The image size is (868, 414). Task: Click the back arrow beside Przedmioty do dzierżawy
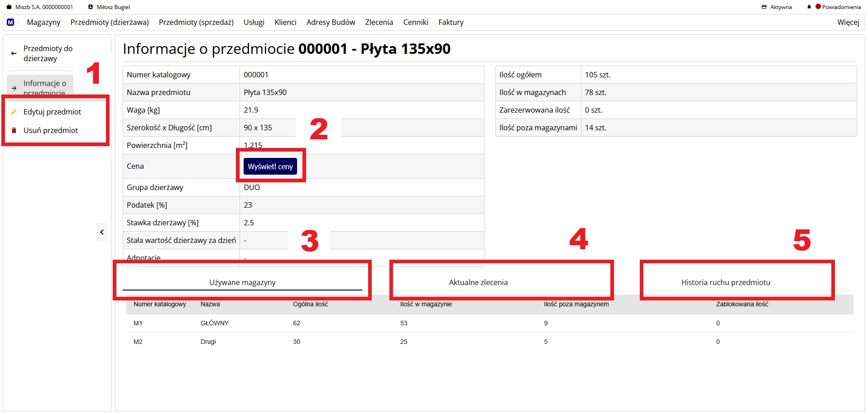14,53
